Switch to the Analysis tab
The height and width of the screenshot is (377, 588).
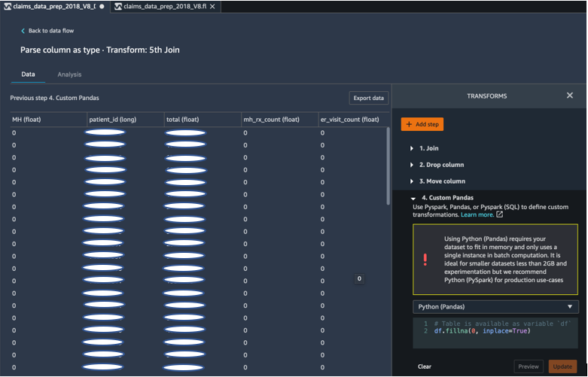tap(69, 74)
